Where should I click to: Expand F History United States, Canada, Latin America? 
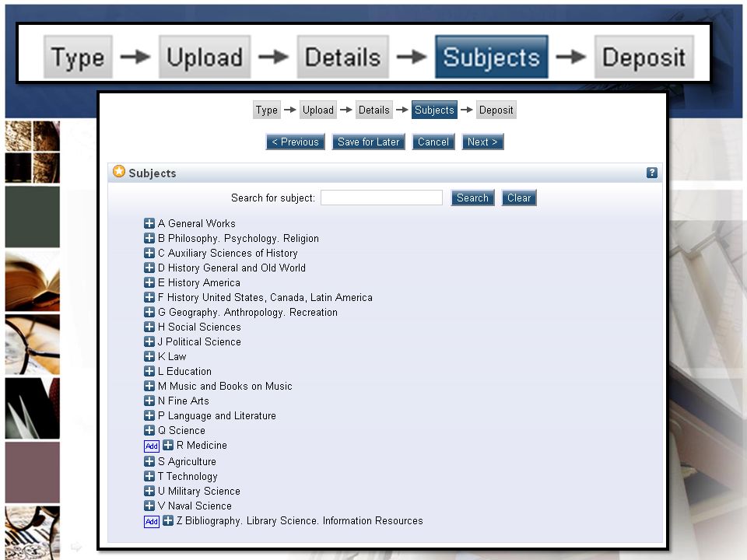(149, 297)
